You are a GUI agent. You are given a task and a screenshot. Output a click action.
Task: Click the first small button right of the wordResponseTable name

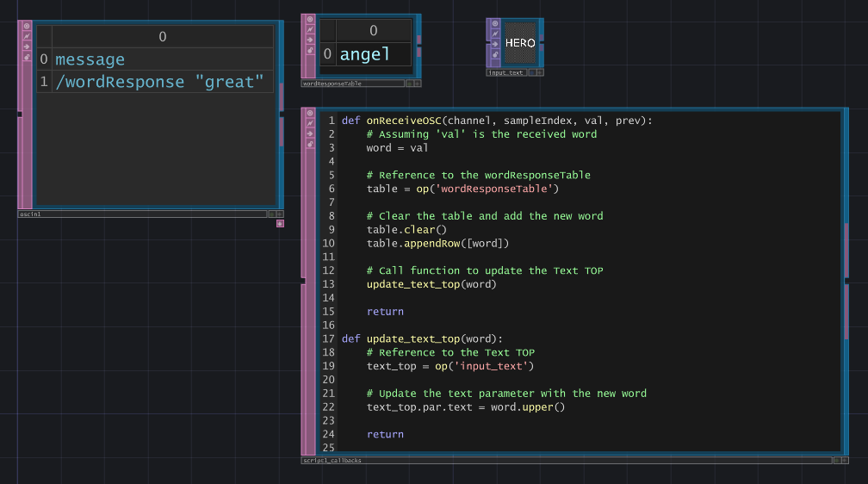point(408,84)
